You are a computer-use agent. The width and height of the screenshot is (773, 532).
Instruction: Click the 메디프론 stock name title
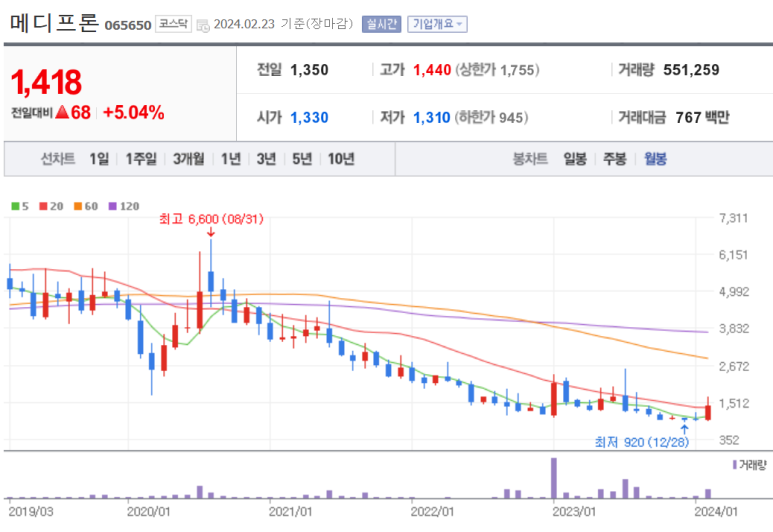(54, 23)
